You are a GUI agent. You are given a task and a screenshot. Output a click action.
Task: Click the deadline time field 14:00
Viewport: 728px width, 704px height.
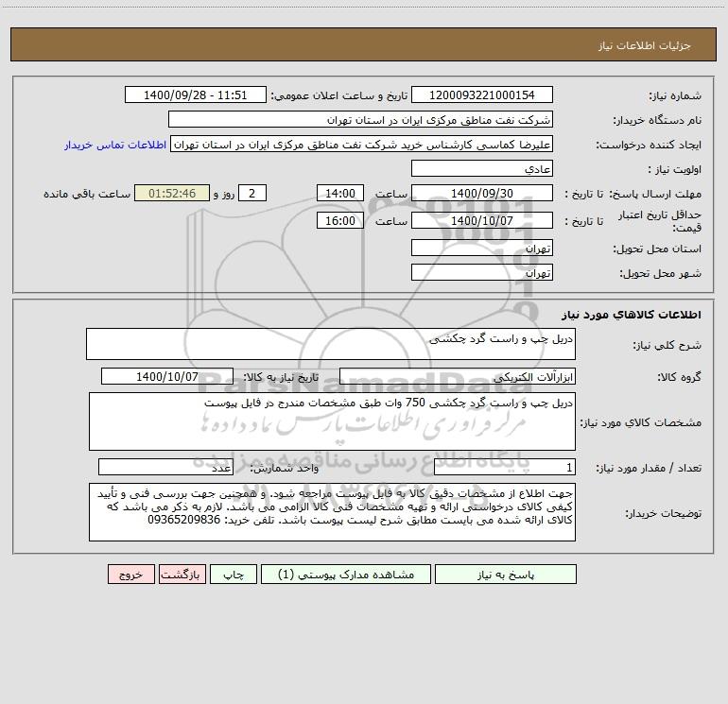[339, 193]
